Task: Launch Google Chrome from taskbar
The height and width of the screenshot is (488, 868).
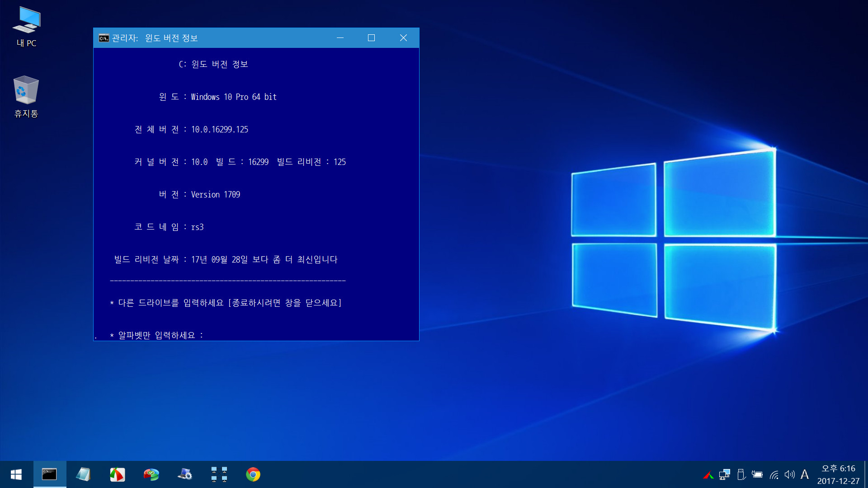Action: (x=253, y=474)
